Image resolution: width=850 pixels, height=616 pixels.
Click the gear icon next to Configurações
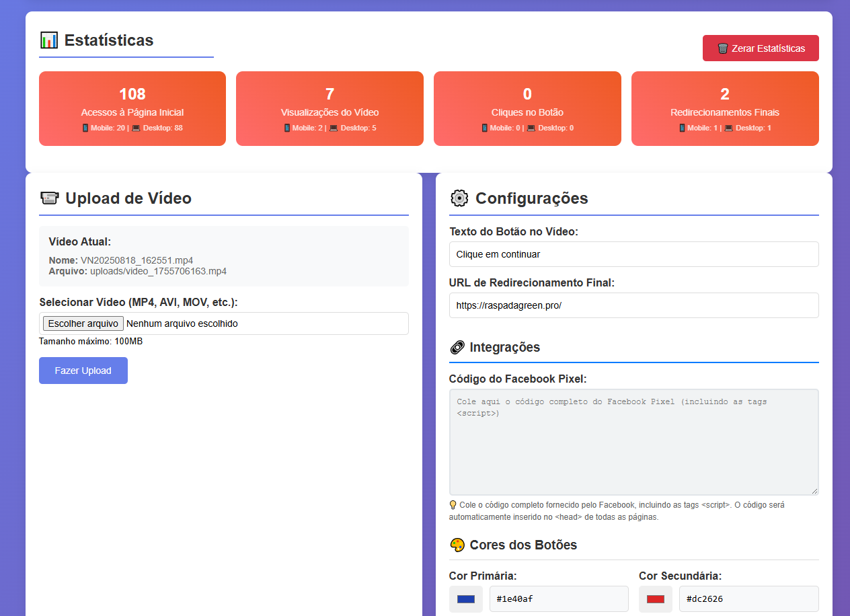(x=459, y=198)
